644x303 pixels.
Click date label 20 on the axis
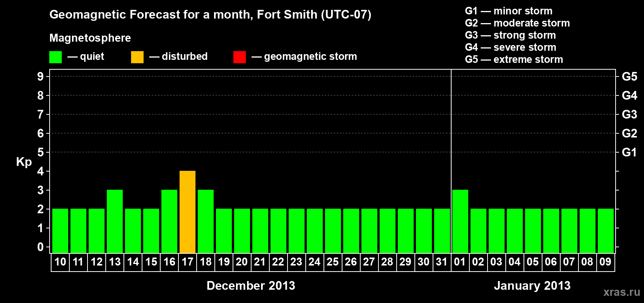click(x=242, y=262)
